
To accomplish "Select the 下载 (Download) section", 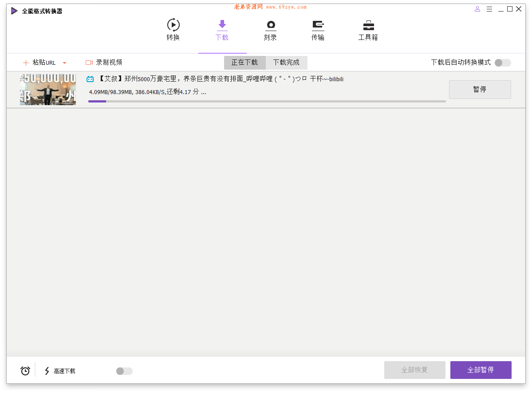I will coord(222,30).
